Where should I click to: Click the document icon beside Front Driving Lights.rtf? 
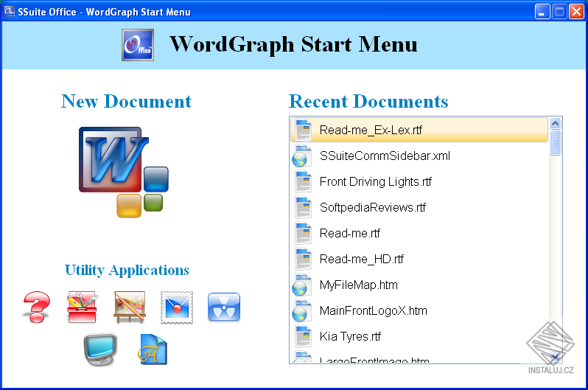coord(303,181)
